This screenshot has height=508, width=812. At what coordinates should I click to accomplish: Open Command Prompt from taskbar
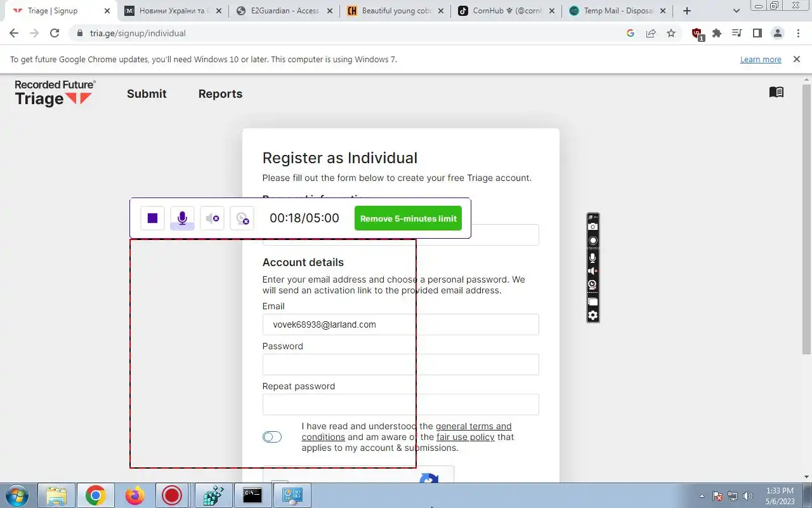tap(252, 495)
